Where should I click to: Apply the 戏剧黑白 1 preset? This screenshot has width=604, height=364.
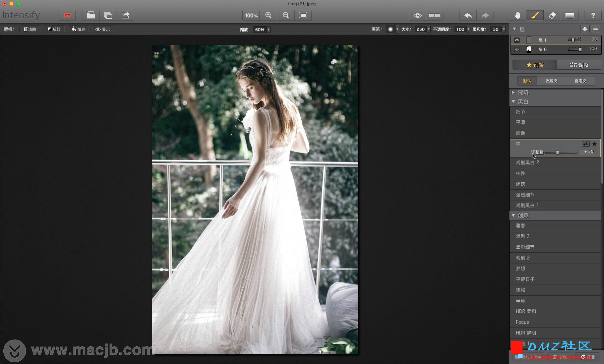(555, 205)
